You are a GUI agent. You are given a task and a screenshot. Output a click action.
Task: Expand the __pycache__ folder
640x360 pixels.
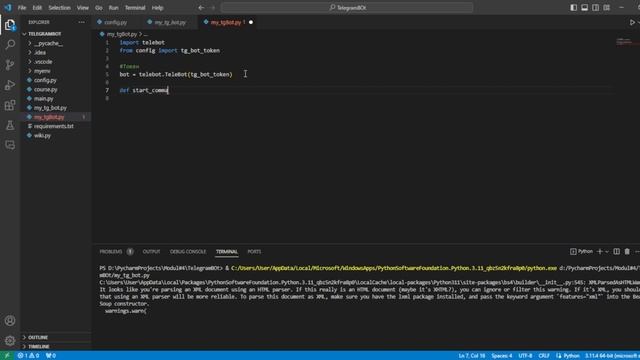pyautogui.click(x=56, y=43)
